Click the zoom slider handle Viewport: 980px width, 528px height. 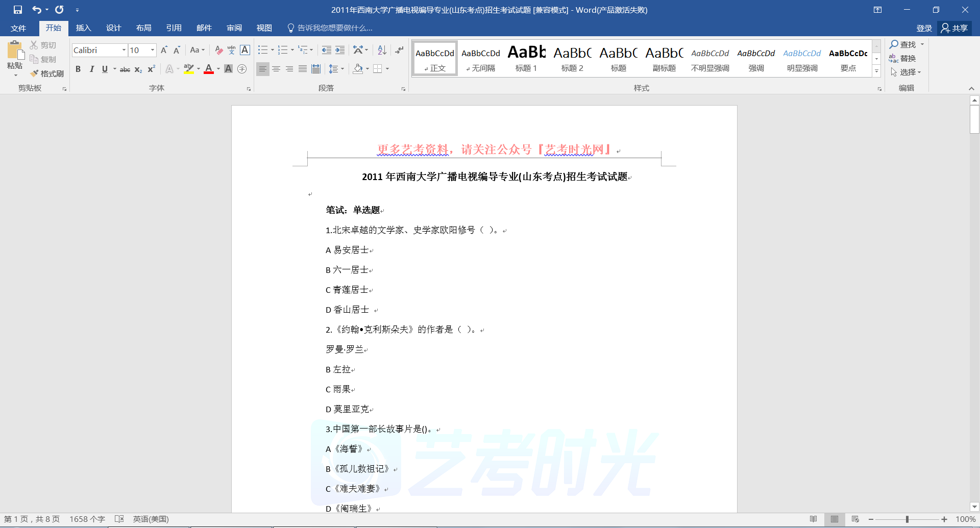(907, 519)
